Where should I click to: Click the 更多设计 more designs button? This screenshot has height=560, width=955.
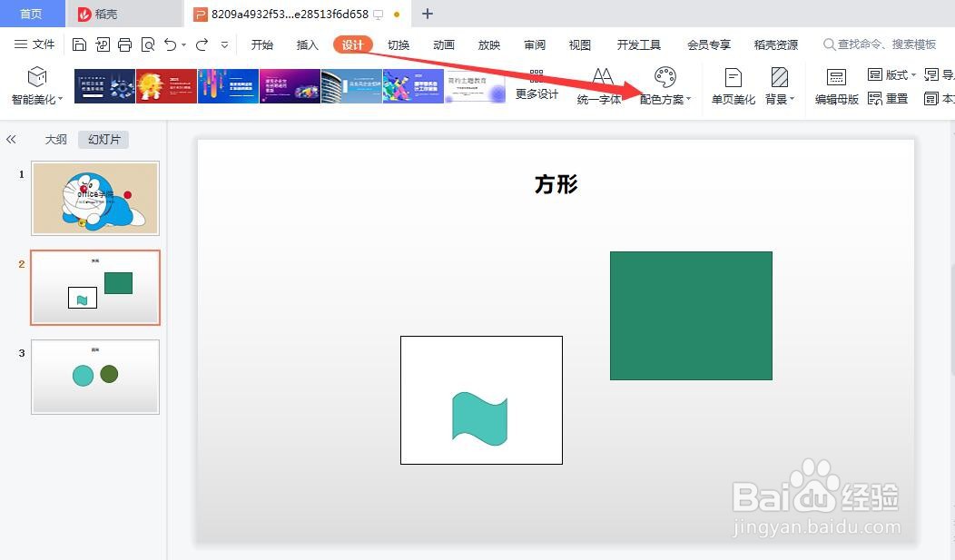[535, 86]
